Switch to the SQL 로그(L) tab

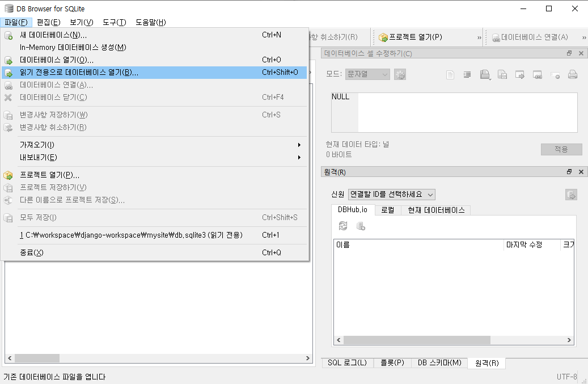pos(347,362)
